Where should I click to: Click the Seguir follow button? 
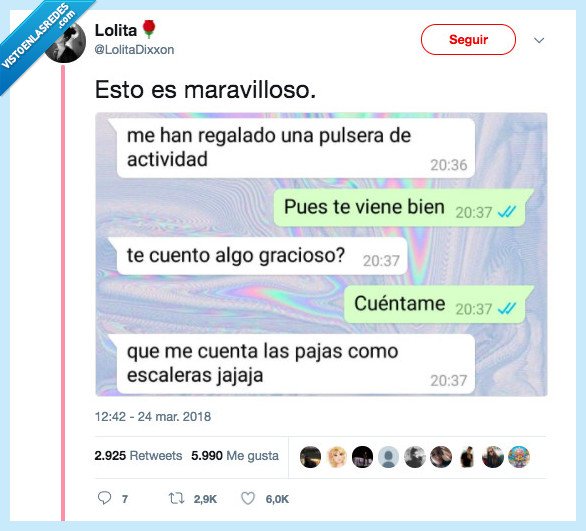[x=468, y=39]
